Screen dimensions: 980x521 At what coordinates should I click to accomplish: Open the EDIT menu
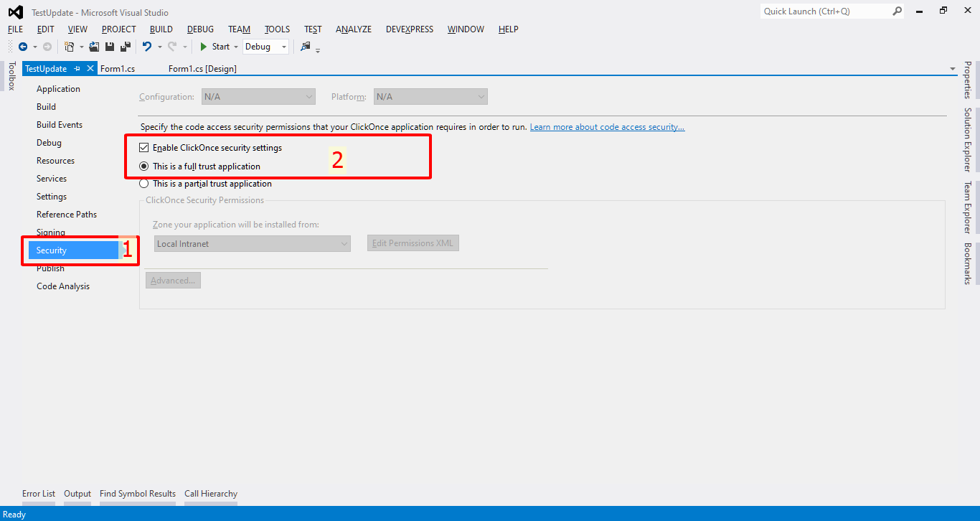pos(46,29)
